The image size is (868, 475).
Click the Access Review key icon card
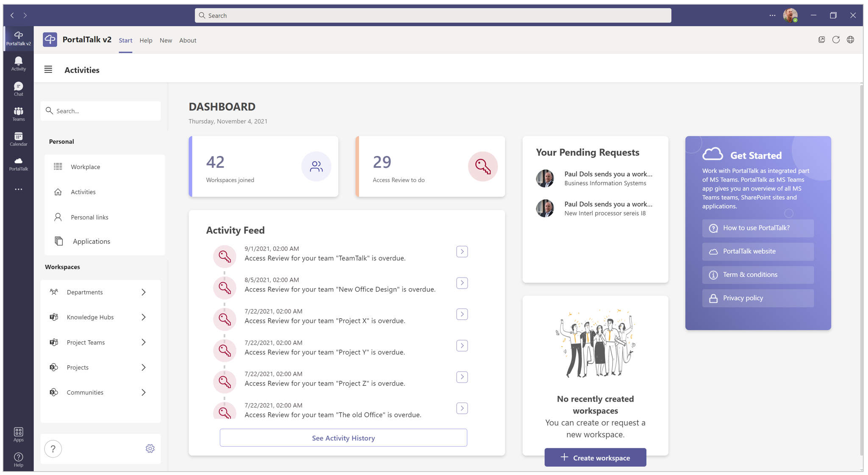[483, 166]
